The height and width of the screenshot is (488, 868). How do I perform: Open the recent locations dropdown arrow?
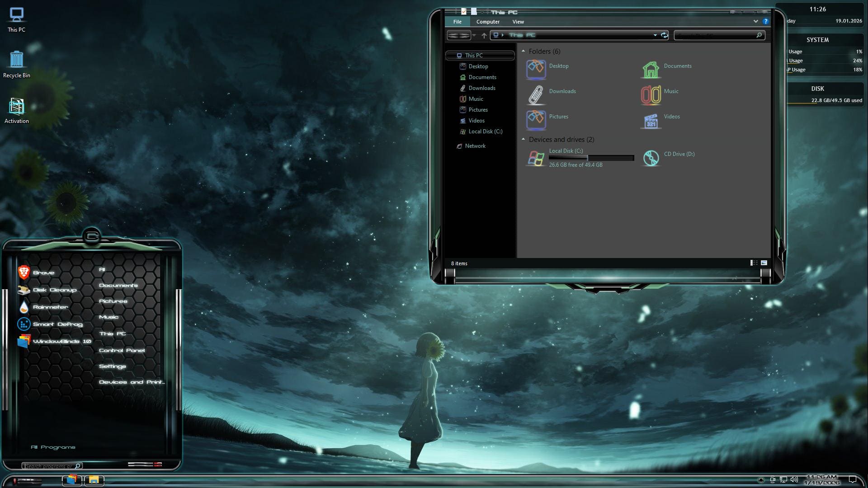[474, 35]
